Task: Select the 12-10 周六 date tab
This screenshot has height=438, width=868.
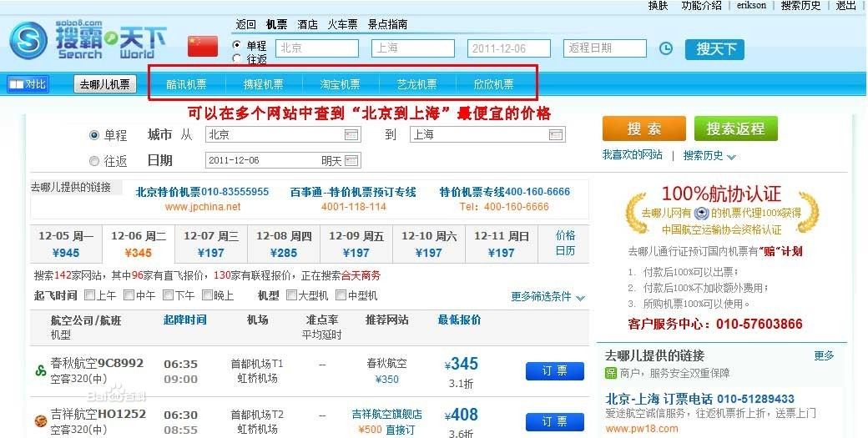Action: [429, 244]
